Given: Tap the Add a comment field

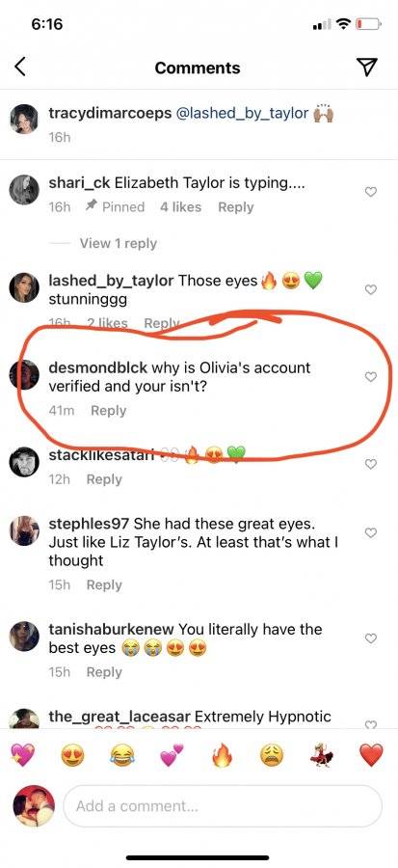Looking at the screenshot, I should click(223, 806).
